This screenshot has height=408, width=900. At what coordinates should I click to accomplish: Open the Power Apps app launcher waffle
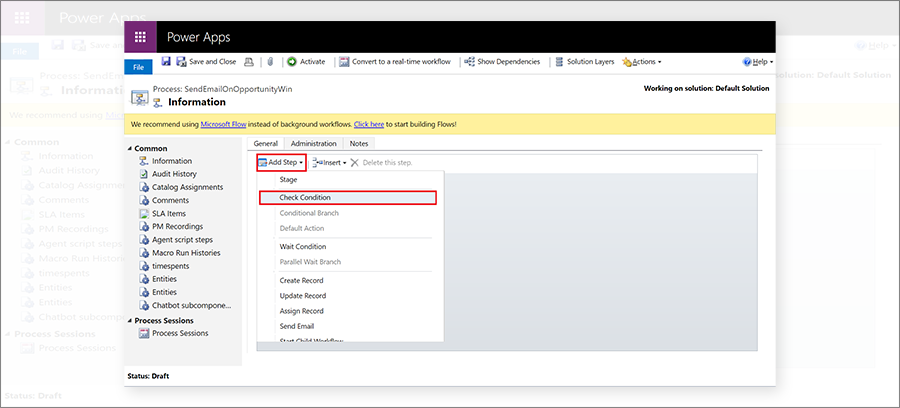pyautogui.click(x=140, y=37)
